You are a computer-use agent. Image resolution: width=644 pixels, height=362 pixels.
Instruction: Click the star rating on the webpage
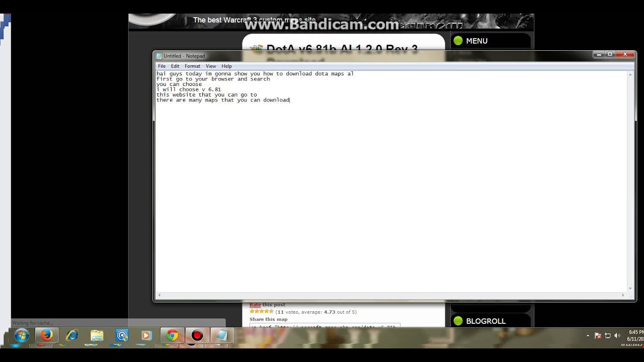tap(262, 312)
